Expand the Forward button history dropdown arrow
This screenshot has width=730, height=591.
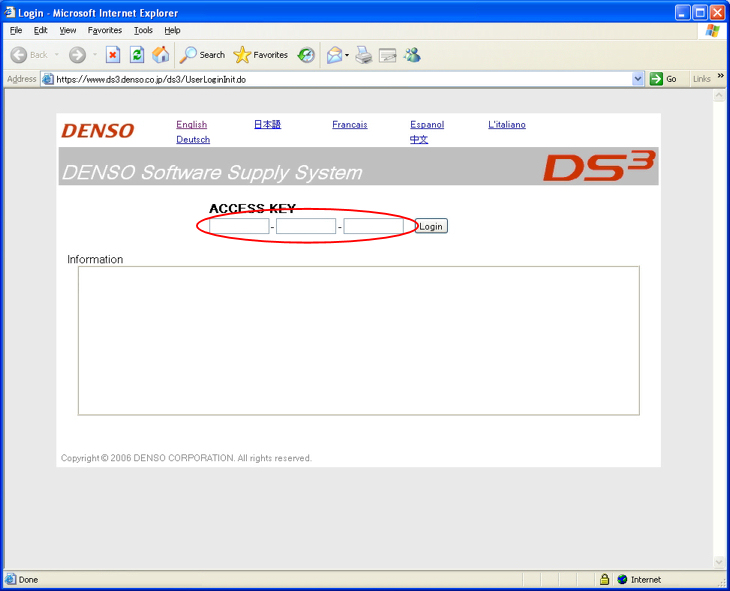(x=95, y=55)
